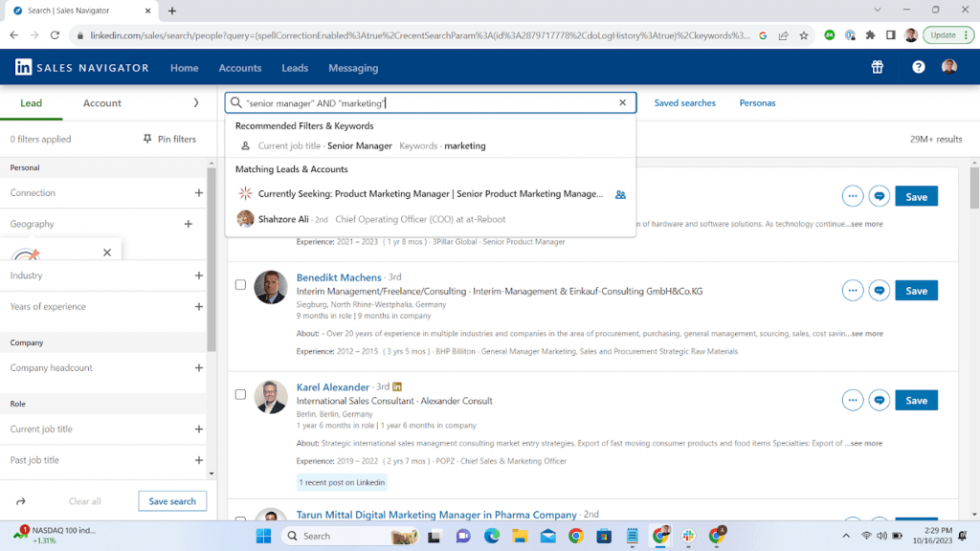Click the share arrow icon beside Clear all
Screen dimensions: 980x551
[x=21, y=501]
